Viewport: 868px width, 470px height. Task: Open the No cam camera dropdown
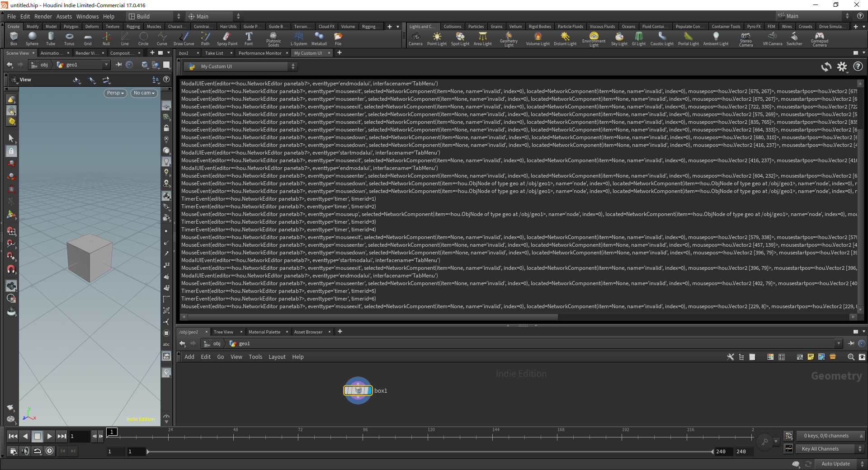click(144, 93)
